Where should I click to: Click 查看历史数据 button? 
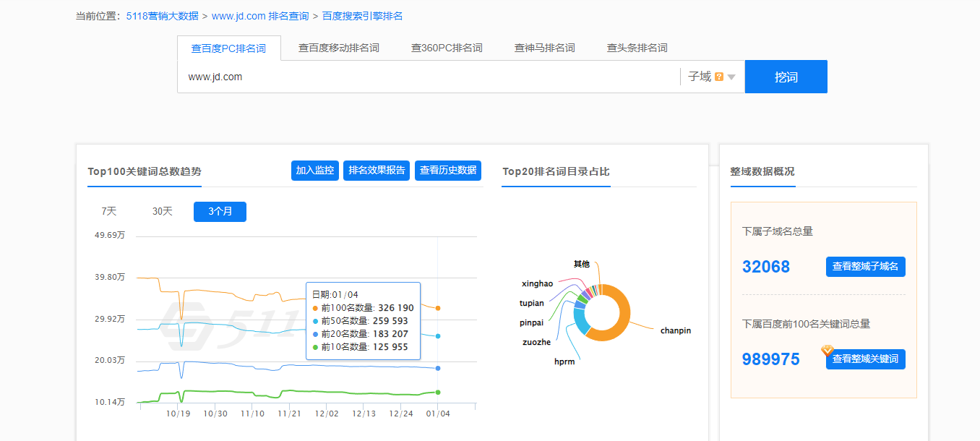(x=448, y=171)
